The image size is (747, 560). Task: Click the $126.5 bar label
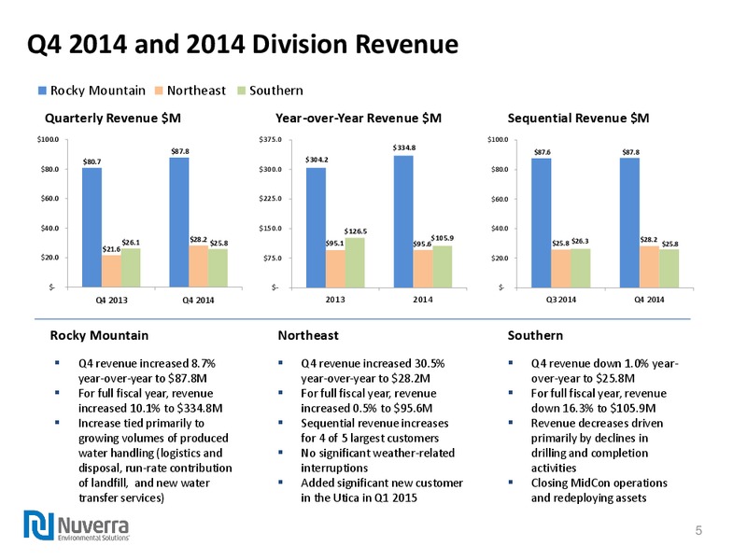356,231
